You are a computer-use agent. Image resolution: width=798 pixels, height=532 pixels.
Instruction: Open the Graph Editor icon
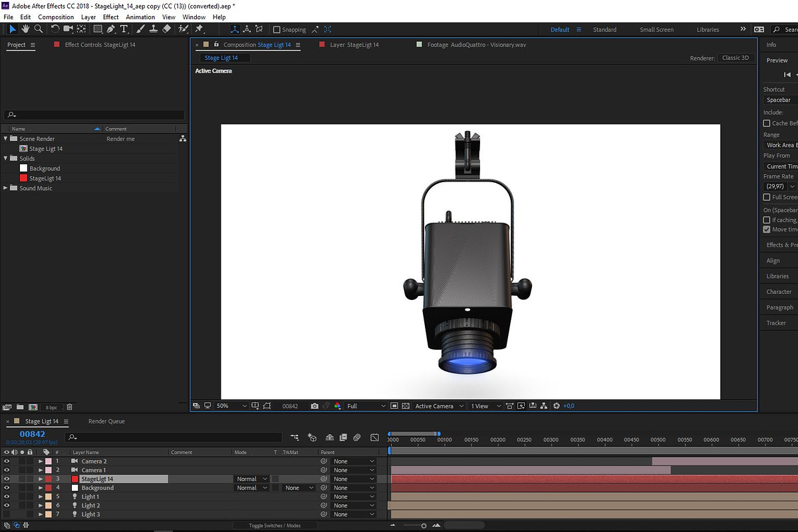click(x=375, y=438)
